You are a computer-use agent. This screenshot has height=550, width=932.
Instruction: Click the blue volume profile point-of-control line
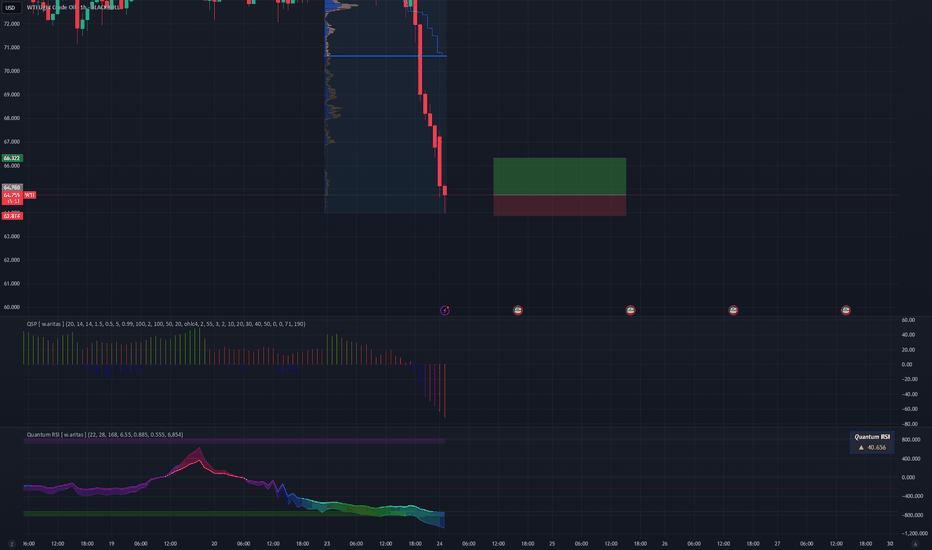pos(385,56)
